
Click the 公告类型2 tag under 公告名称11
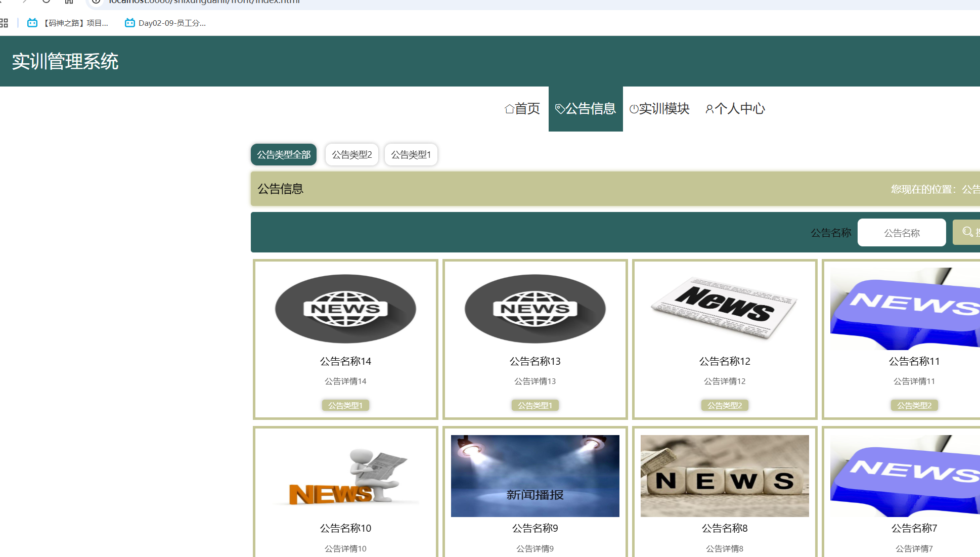(914, 405)
